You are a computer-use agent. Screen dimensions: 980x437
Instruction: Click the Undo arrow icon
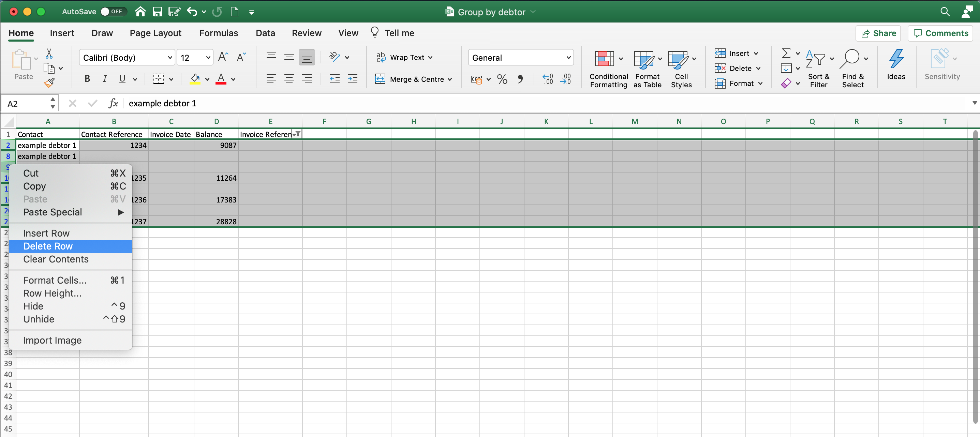tap(192, 11)
